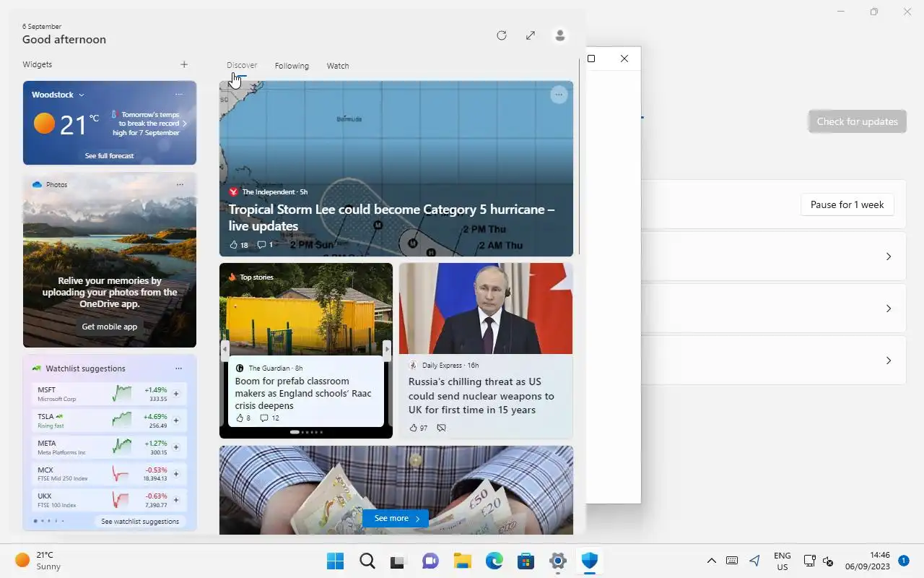
Task: Add MCX to watchlist
Action: pos(175,474)
